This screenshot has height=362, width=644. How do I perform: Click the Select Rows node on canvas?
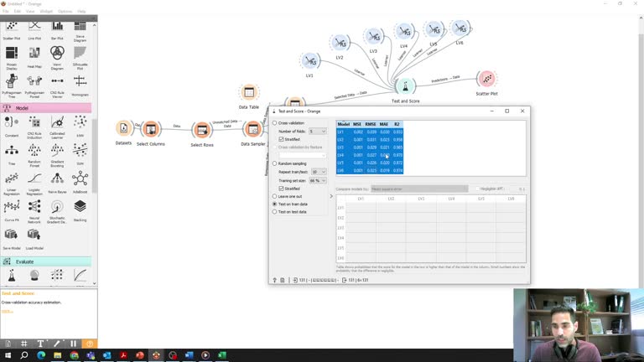[201, 130]
